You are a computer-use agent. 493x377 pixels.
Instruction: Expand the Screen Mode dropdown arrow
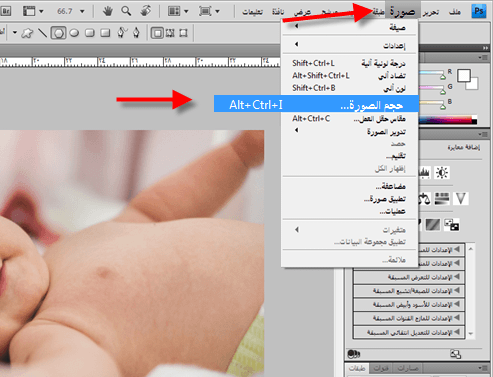coord(217,12)
